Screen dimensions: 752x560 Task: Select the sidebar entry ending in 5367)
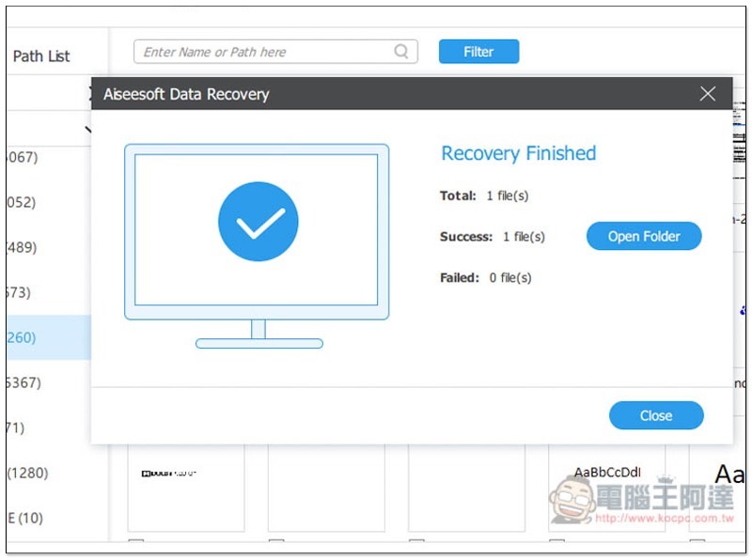click(23, 382)
